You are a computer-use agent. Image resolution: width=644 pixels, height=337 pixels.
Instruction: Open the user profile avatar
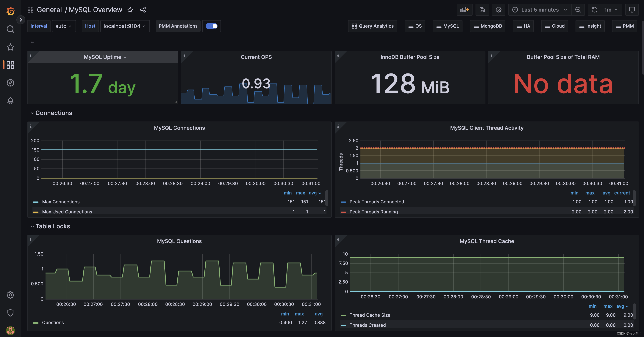coord(10,330)
